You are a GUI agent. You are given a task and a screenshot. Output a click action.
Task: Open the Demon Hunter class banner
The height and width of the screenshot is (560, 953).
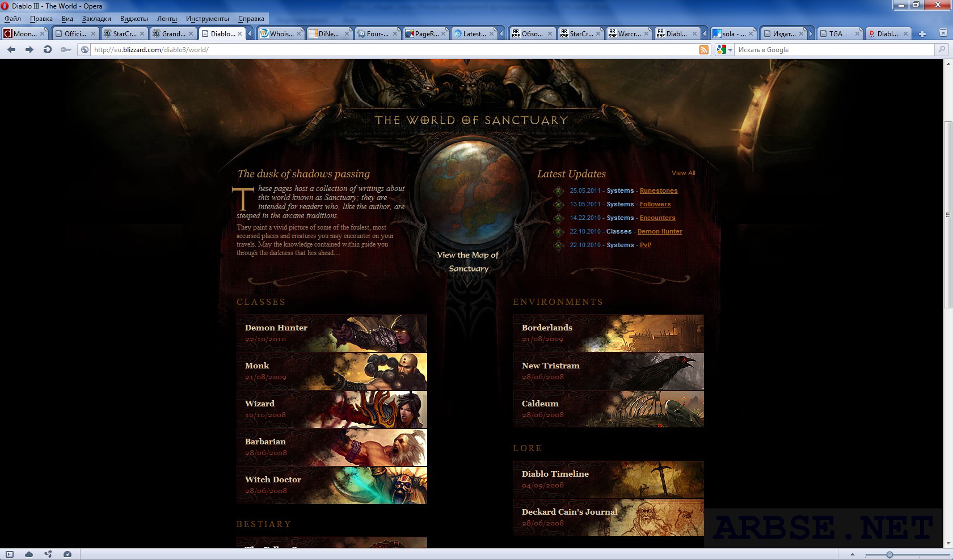coord(332,333)
